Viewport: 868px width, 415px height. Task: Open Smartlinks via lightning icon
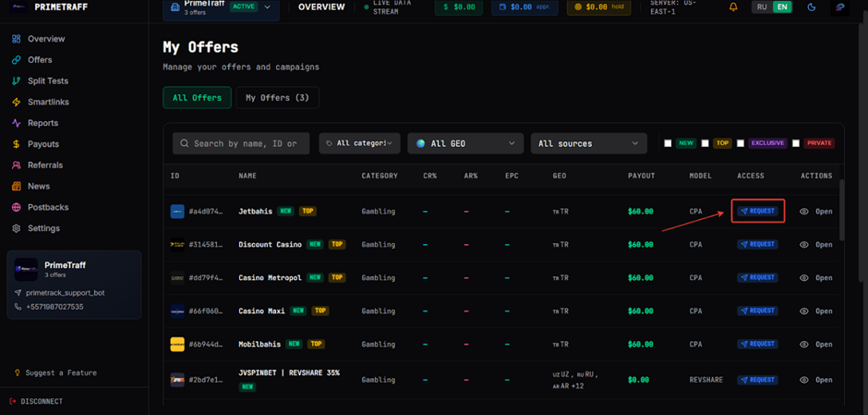click(x=16, y=102)
